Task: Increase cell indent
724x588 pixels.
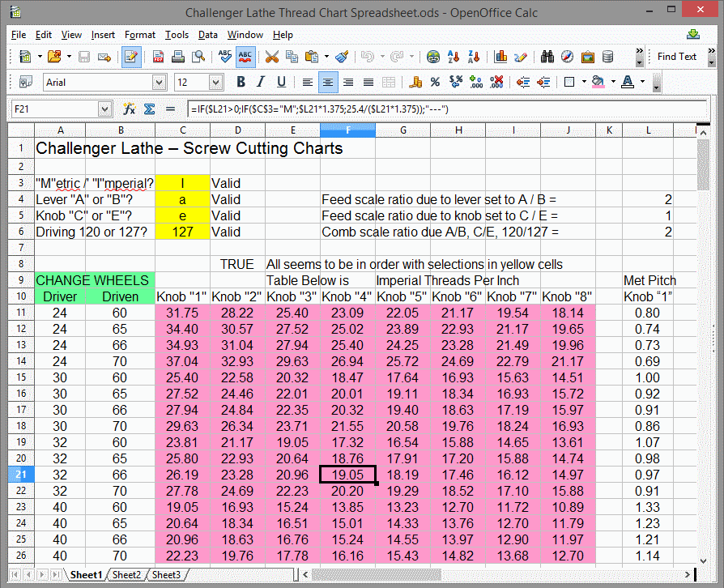Action: [x=543, y=83]
